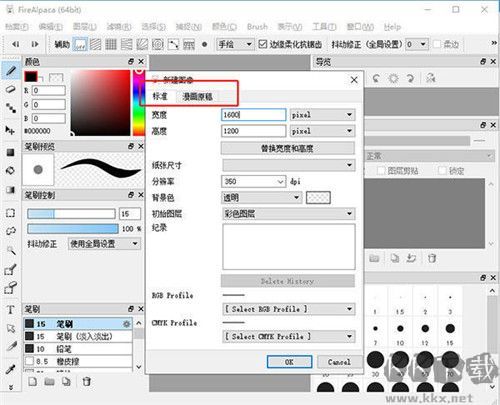
Task: Click 替换宽度和高度 swap button
Action: (288, 148)
